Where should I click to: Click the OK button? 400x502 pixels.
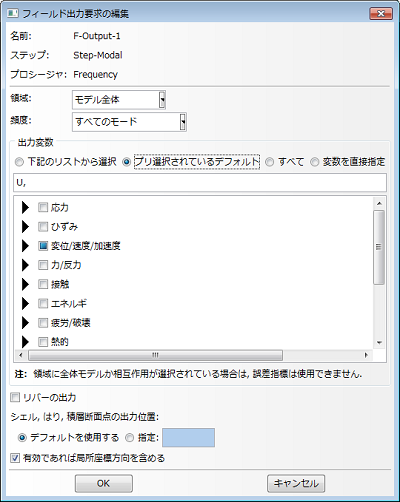(x=104, y=483)
